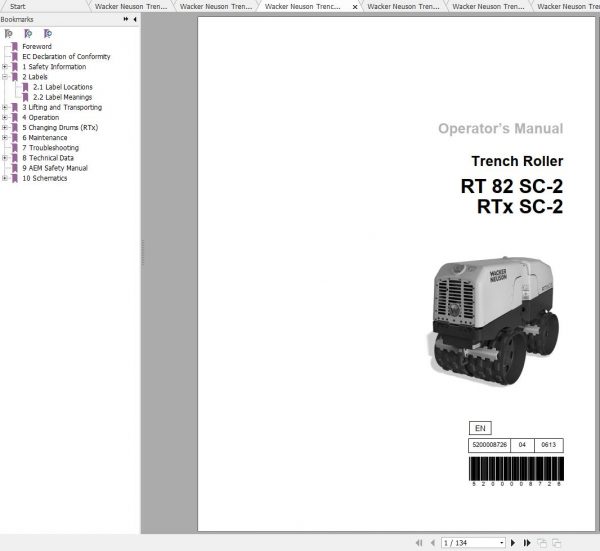This screenshot has height=551, width=600.
Task: Click the final grayed icon in navigation bar
Action: tap(556, 543)
